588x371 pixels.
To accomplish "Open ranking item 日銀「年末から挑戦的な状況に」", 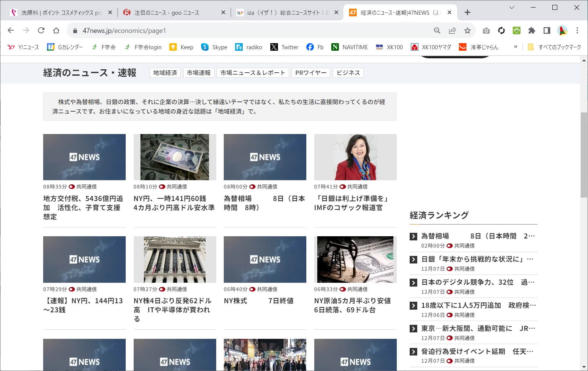I will pos(477,259).
